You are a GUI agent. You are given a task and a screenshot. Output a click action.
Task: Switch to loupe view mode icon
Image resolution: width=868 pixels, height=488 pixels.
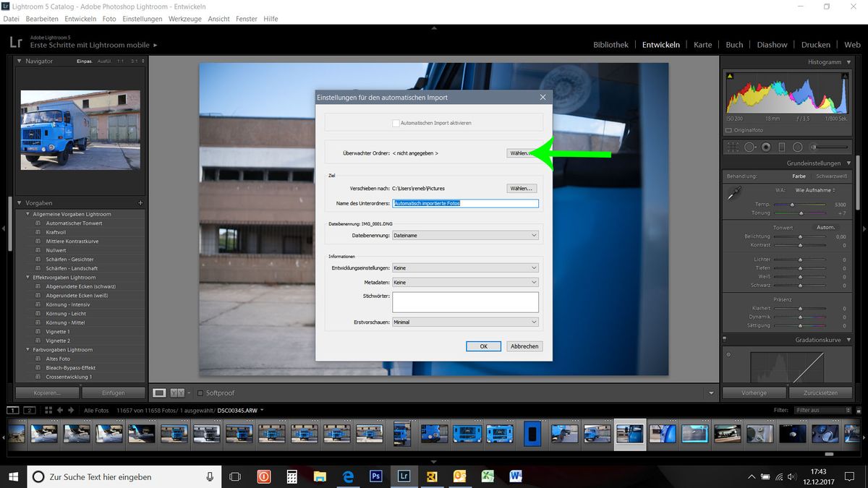[159, 393]
